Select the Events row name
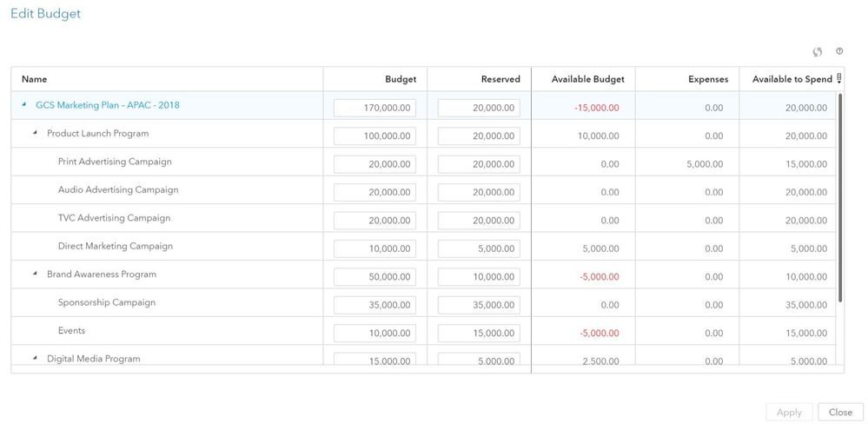 tap(71, 330)
